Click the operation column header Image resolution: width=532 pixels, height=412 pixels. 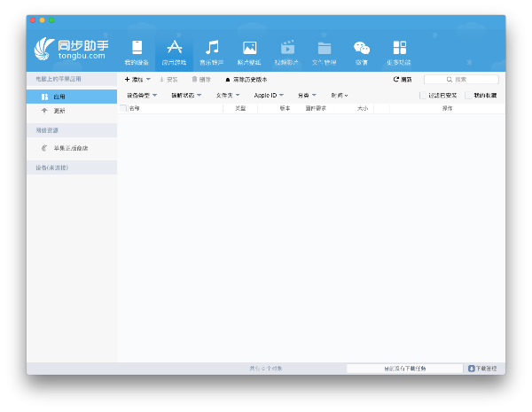point(447,108)
